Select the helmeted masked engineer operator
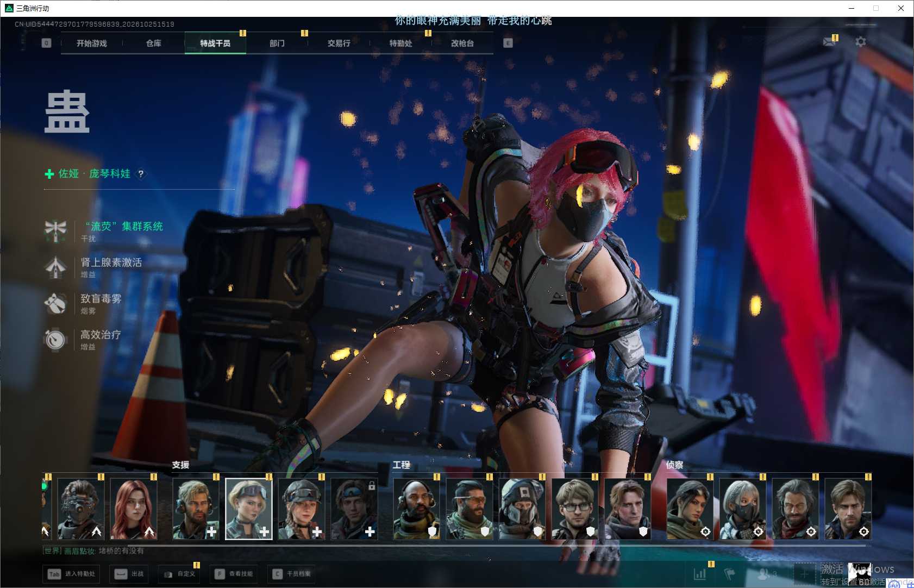This screenshot has width=914, height=588. coord(522,509)
